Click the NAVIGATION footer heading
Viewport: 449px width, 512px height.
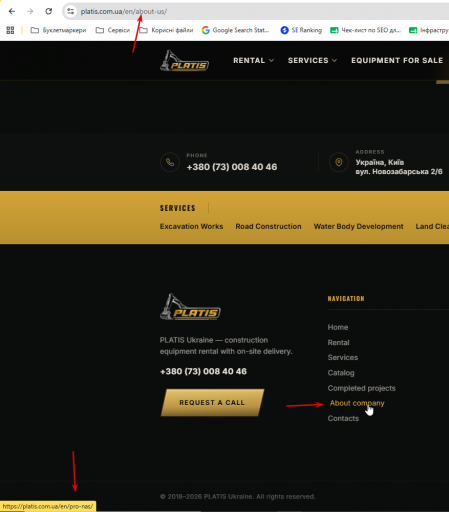click(x=346, y=299)
